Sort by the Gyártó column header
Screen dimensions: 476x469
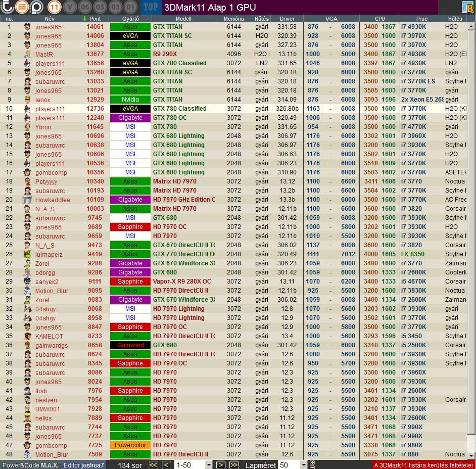click(130, 19)
